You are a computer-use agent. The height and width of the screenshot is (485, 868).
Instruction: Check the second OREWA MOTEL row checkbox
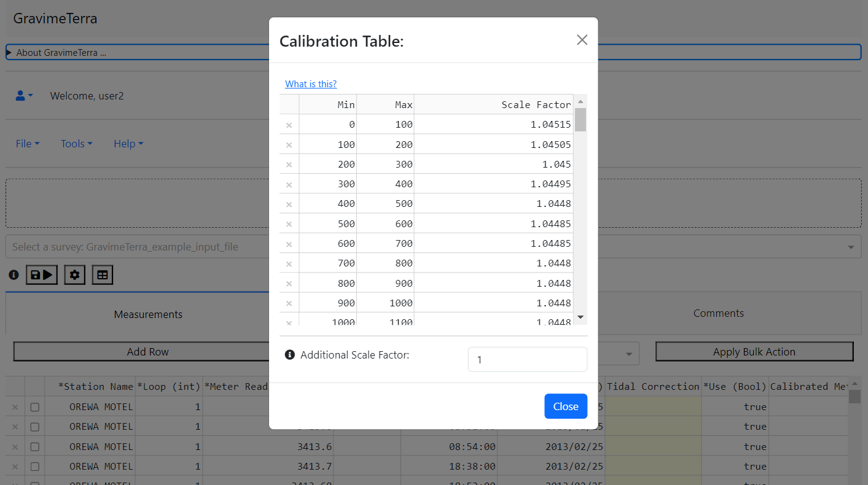pos(35,427)
